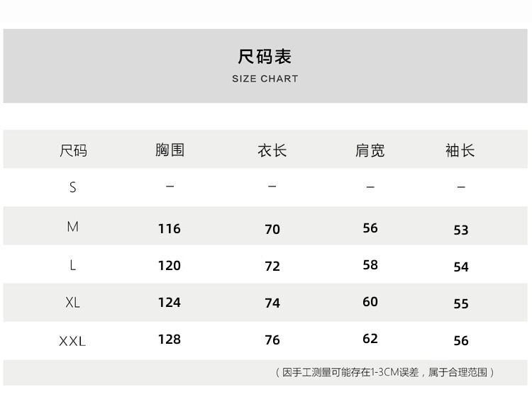Click the SIZE CHART subtitle

pos(265,79)
